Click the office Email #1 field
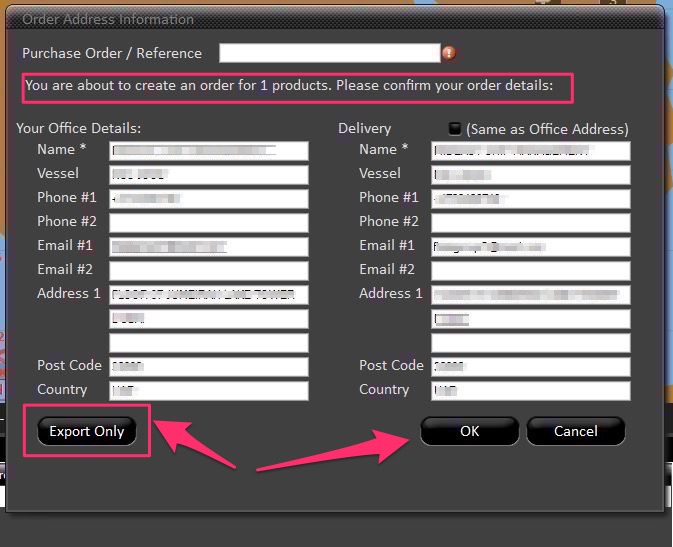The height and width of the screenshot is (547, 673). 208,246
